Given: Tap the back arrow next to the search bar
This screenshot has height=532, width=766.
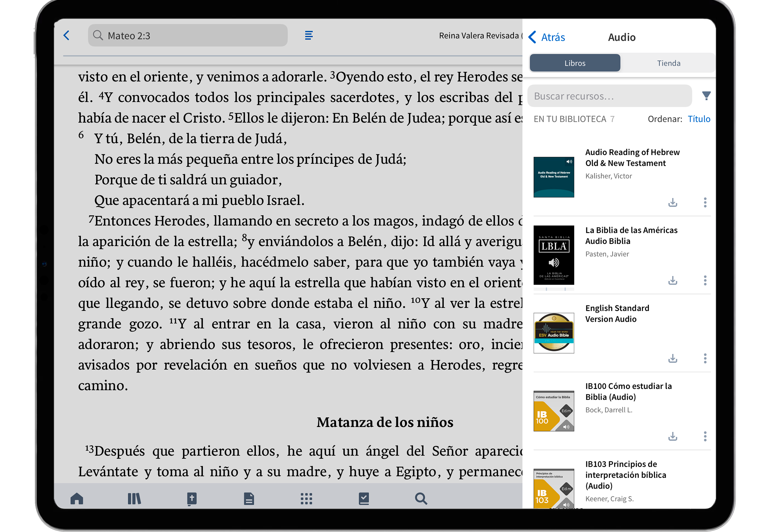Looking at the screenshot, I should pyautogui.click(x=66, y=35).
